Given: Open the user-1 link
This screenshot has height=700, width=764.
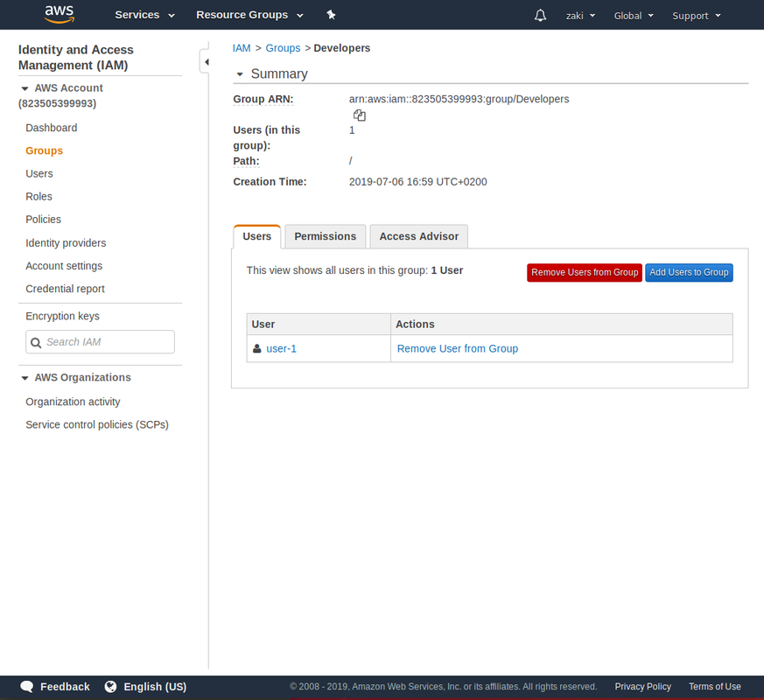Looking at the screenshot, I should click(281, 349).
